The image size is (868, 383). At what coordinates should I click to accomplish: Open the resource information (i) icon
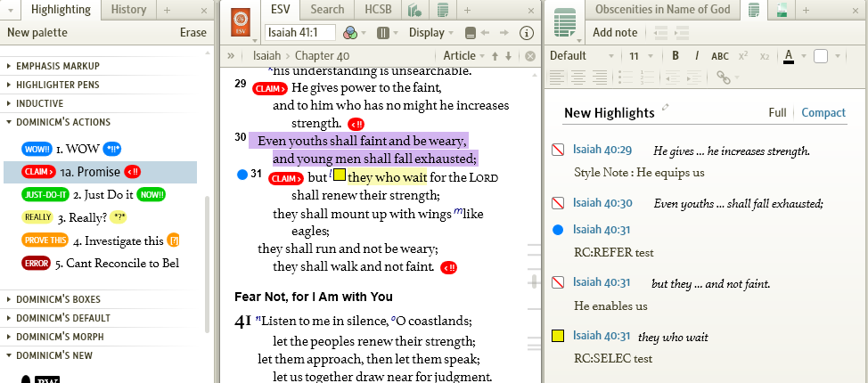[527, 33]
